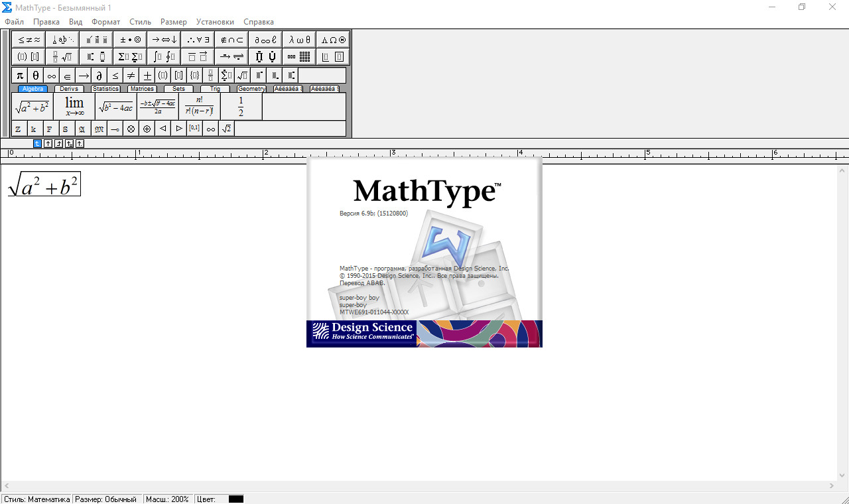Viewport: 849px width, 504px height.
Task: Click the black color swatch in status bar
Action: point(236,499)
